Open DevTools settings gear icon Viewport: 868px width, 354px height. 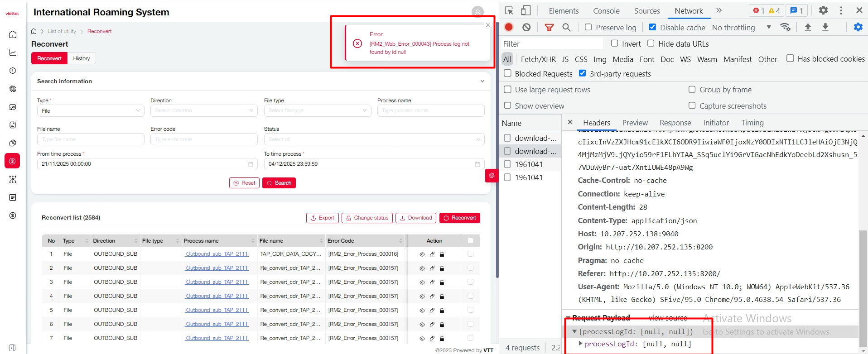point(823,10)
